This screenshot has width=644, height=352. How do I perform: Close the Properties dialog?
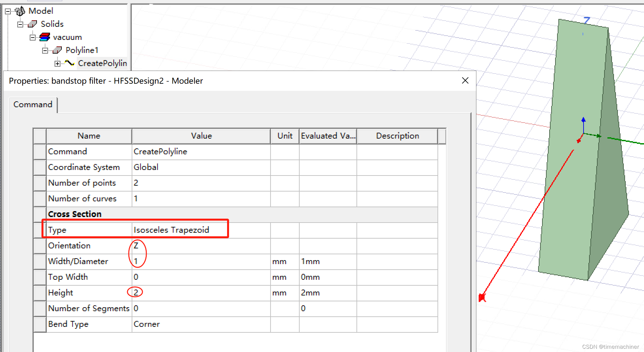[x=465, y=80]
